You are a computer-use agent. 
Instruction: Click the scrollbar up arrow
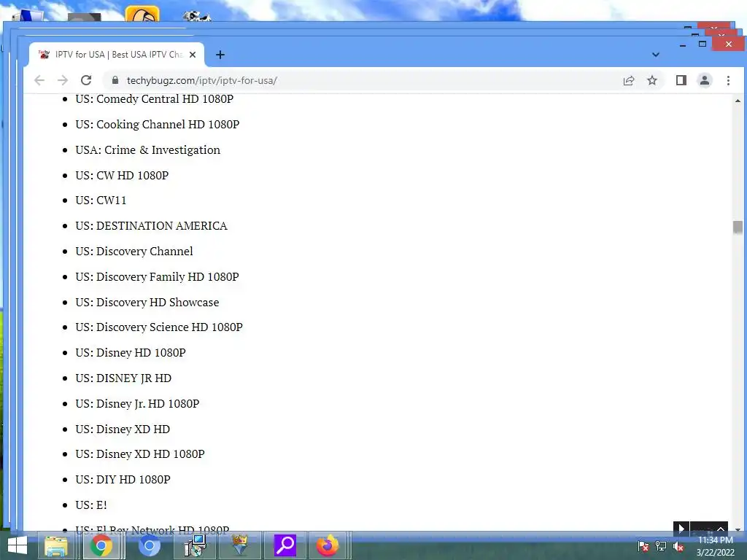coord(738,101)
